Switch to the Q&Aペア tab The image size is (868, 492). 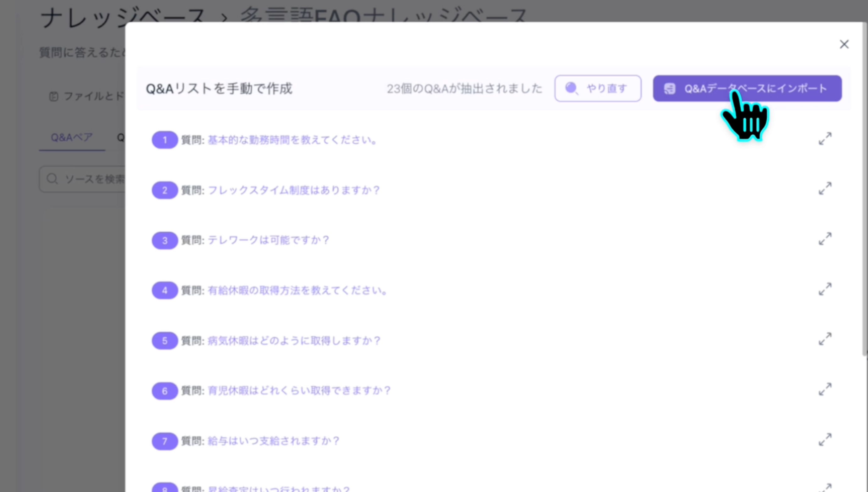click(x=71, y=137)
